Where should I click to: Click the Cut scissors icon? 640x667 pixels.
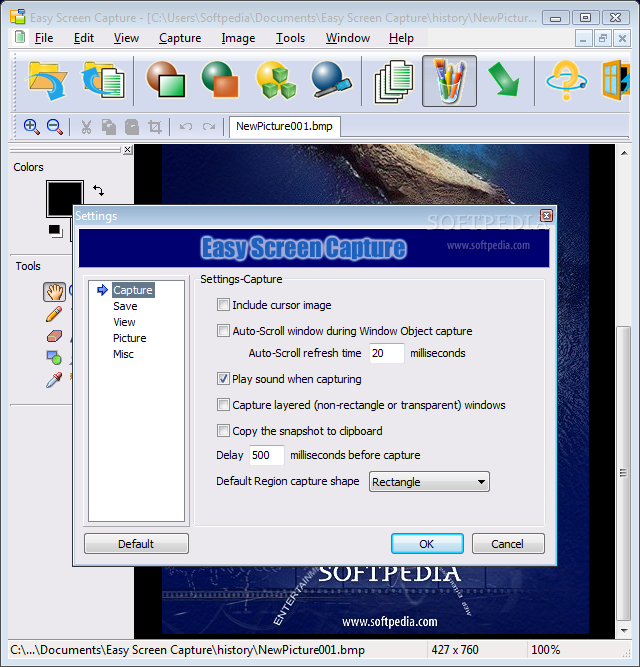86,127
